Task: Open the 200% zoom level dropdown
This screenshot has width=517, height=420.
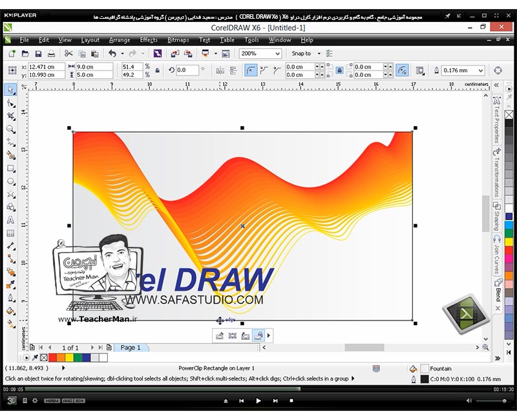Action: click(x=278, y=54)
